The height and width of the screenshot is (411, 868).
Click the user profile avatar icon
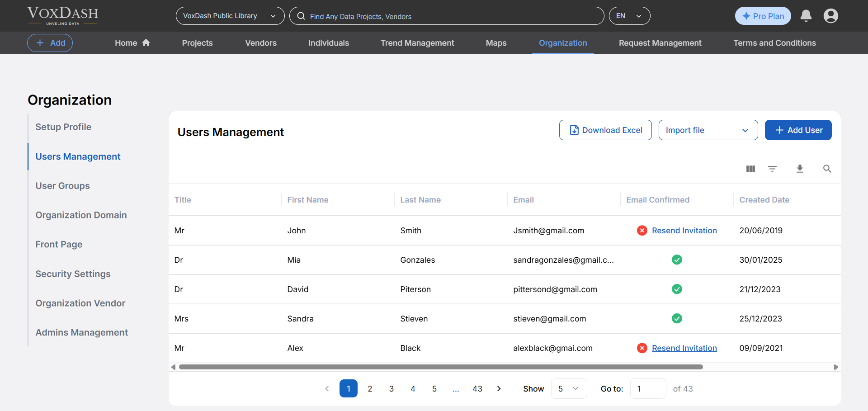pos(831,16)
